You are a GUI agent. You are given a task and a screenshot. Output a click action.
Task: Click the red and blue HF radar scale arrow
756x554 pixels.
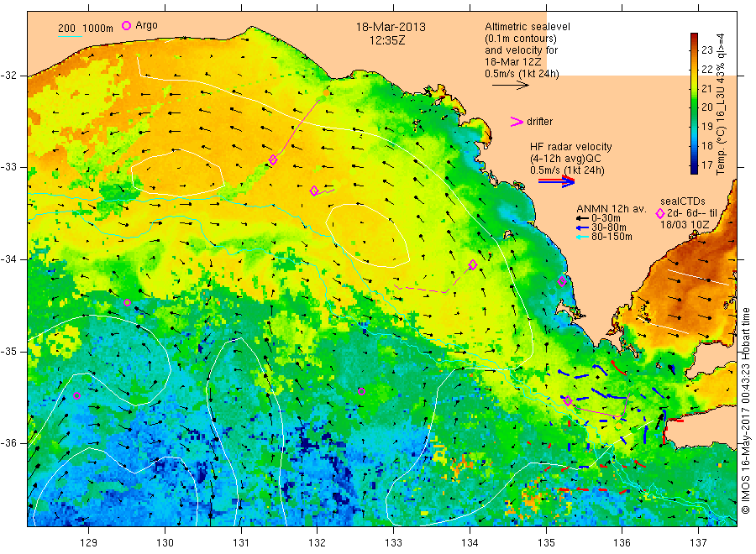coord(556,181)
